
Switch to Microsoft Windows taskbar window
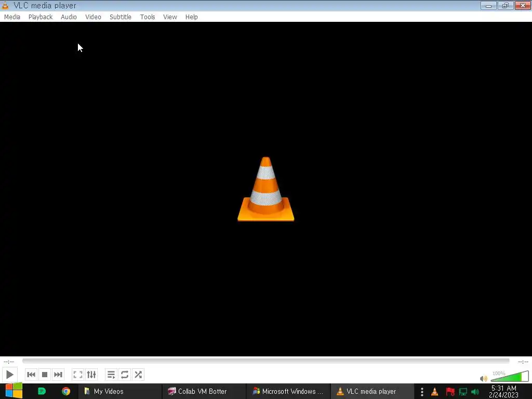tap(288, 391)
